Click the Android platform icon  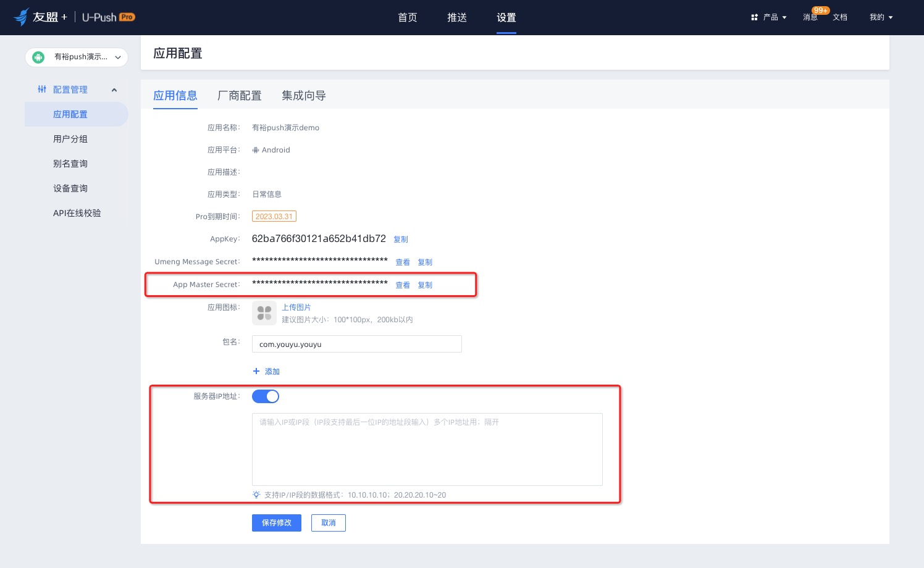pos(256,150)
